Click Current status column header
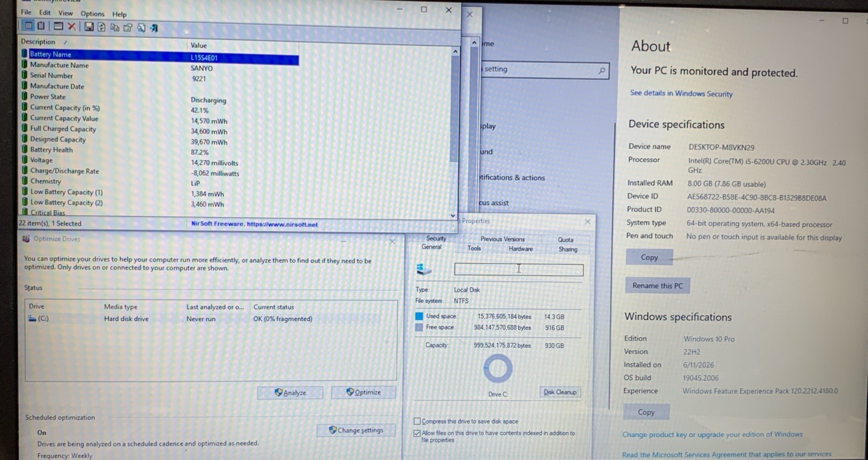The height and width of the screenshot is (460, 868). point(274,307)
